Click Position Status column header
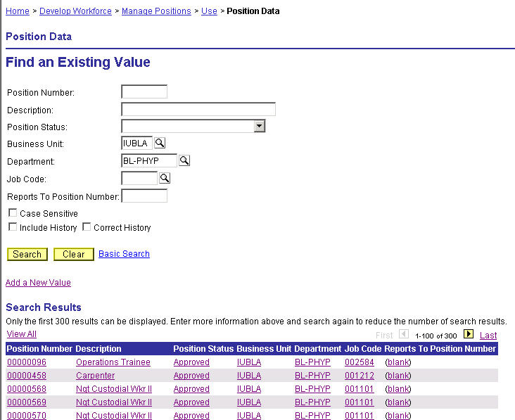This screenshot has width=515, height=420. 203,349
